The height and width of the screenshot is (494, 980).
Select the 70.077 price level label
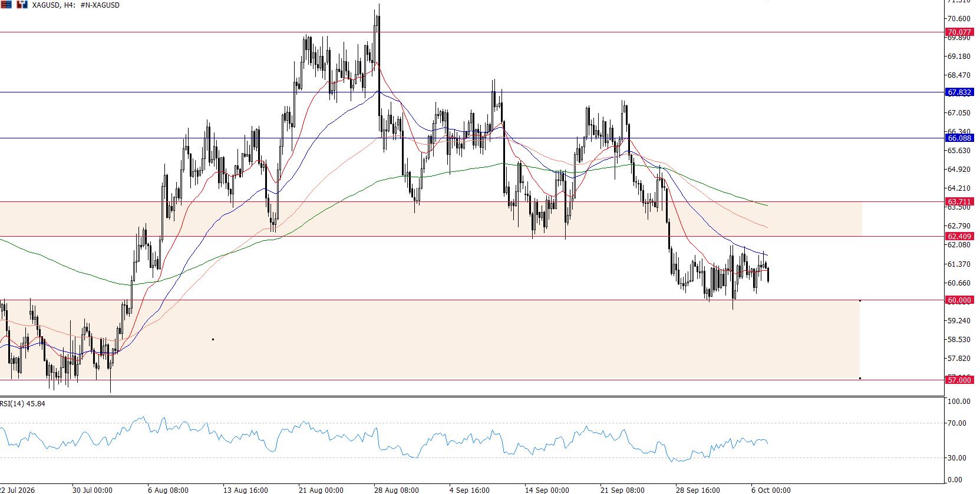[959, 32]
